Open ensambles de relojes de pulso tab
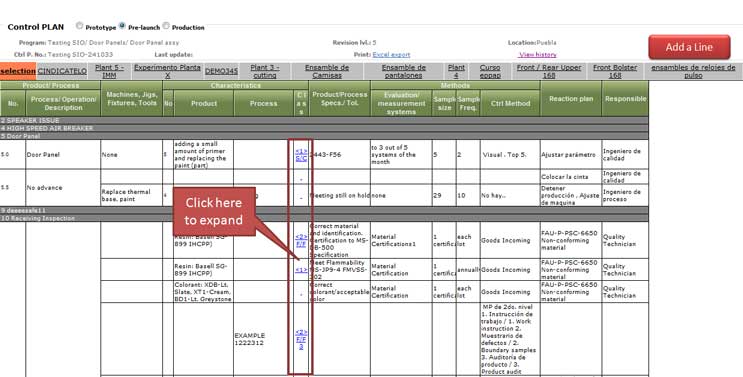743x377 pixels. (693, 71)
